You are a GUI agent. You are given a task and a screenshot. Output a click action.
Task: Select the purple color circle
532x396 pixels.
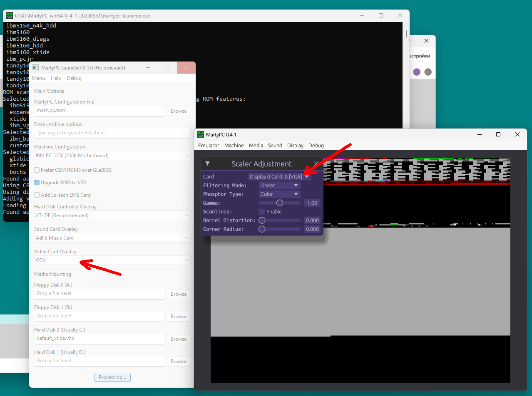417,72
